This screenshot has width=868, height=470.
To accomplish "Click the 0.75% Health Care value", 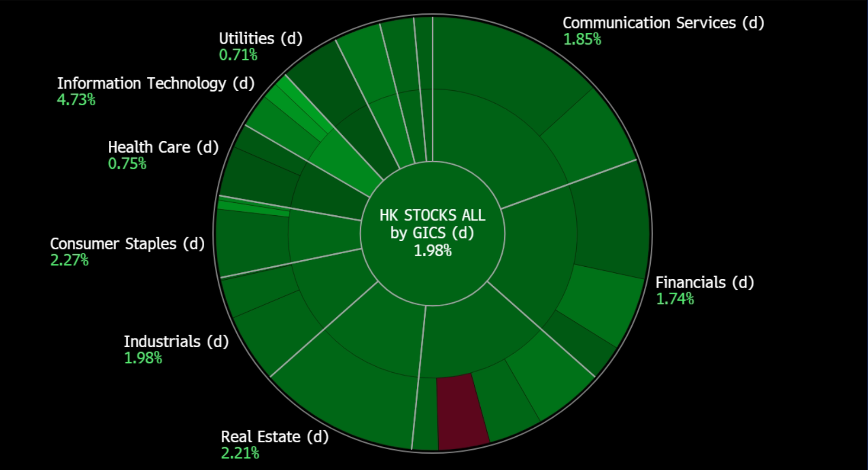I will pyautogui.click(x=127, y=163).
